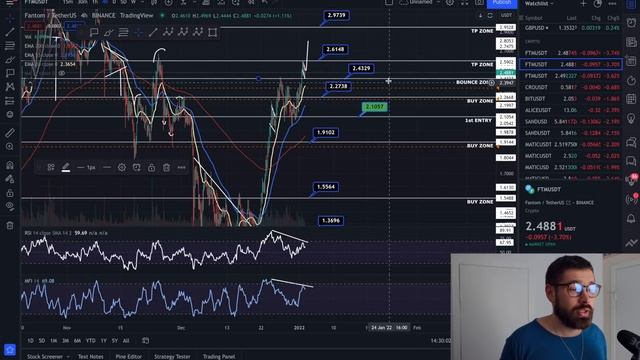
Task: Select the crosshair cursor tool in left sidebar
Action: coord(10,18)
